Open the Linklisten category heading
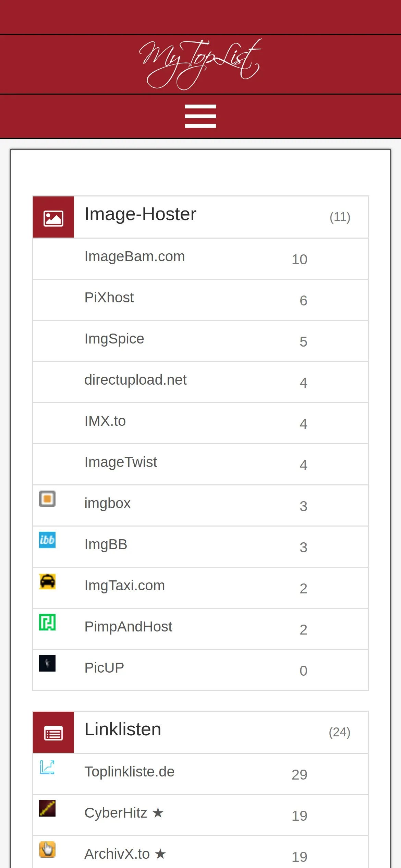Viewport: 401px width, 868px height. 123,730
